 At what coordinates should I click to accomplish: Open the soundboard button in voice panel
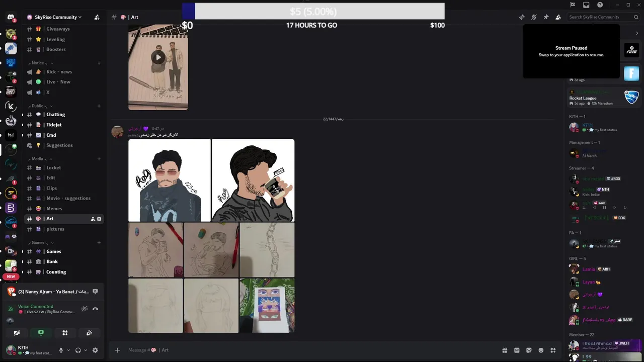click(89, 332)
